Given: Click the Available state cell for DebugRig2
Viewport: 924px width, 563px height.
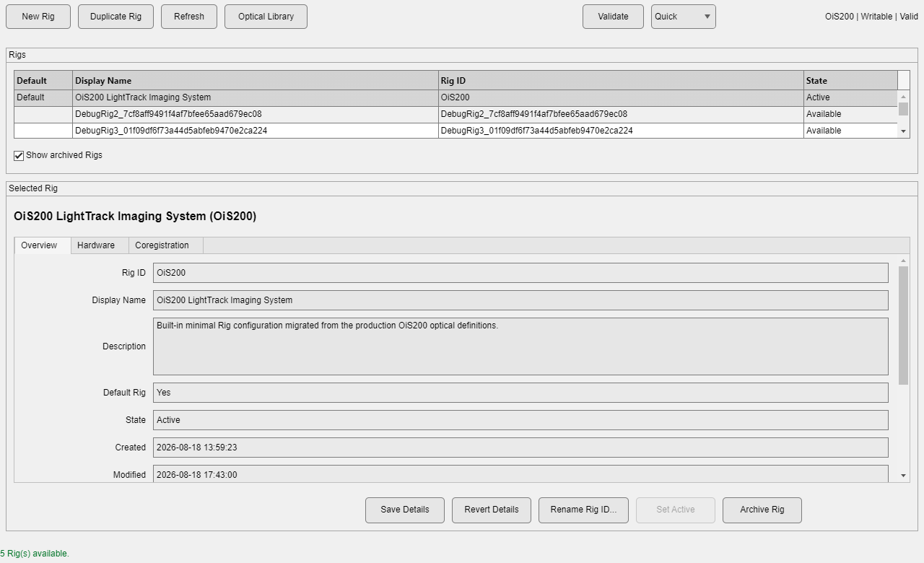Looking at the screenshot, I should [850, 114].
